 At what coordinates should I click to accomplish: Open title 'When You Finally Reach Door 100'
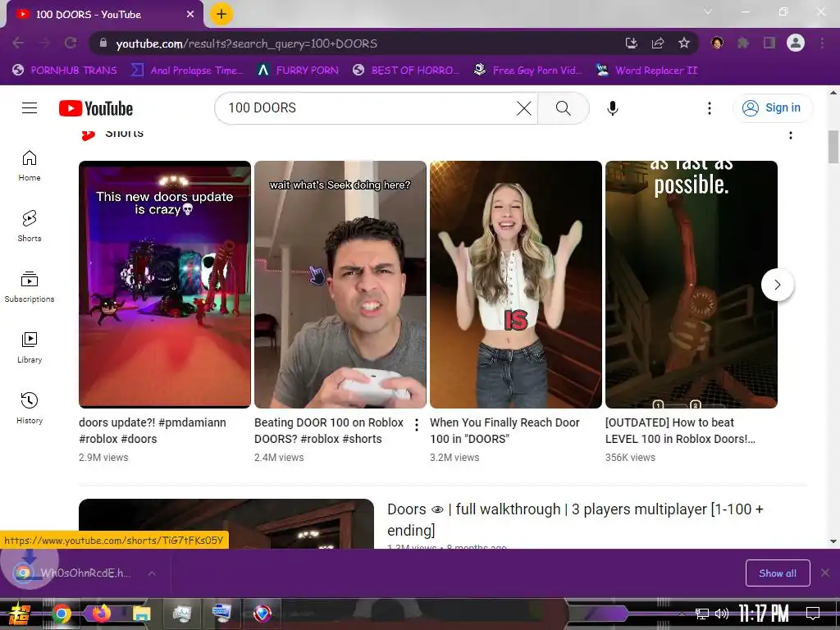tap(504, 431)
